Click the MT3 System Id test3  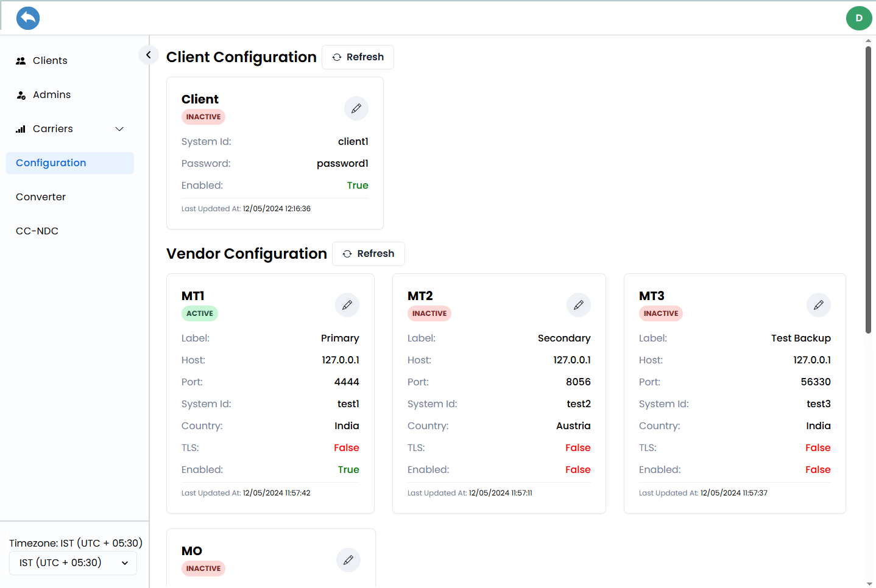[x=819, y=404]
